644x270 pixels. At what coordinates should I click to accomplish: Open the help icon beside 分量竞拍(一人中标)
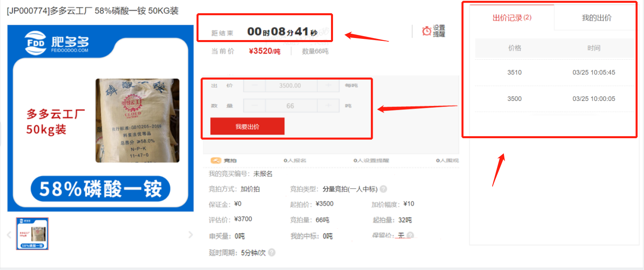[383, 189]
